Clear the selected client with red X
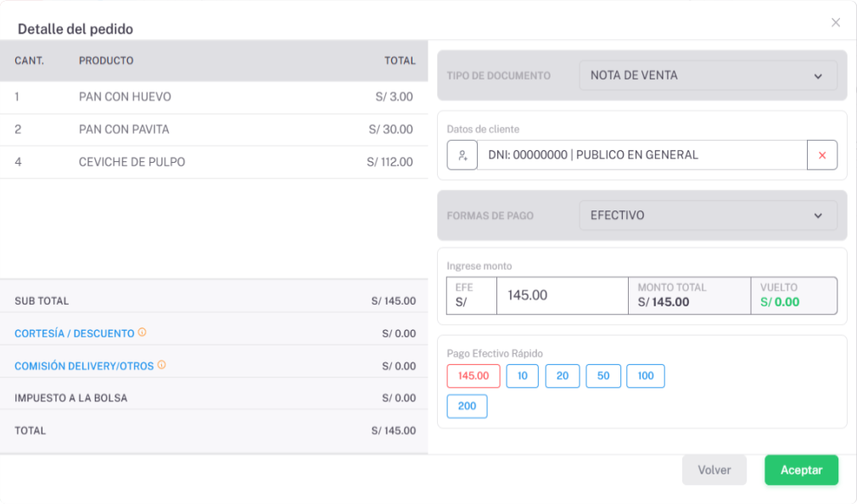 coord(822,155)
